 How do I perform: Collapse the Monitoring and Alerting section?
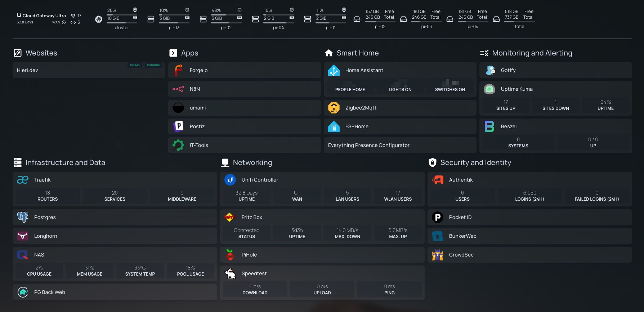click(526, 53)
